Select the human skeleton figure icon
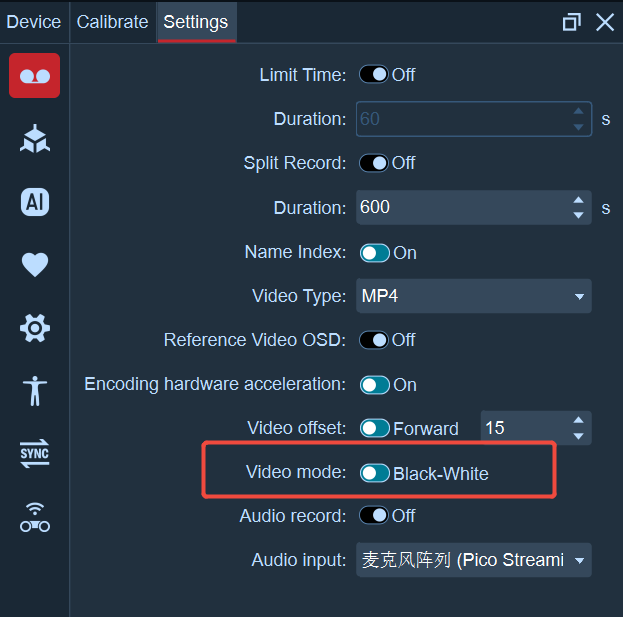This screenshot has height=617, width=623. [35, 391]
